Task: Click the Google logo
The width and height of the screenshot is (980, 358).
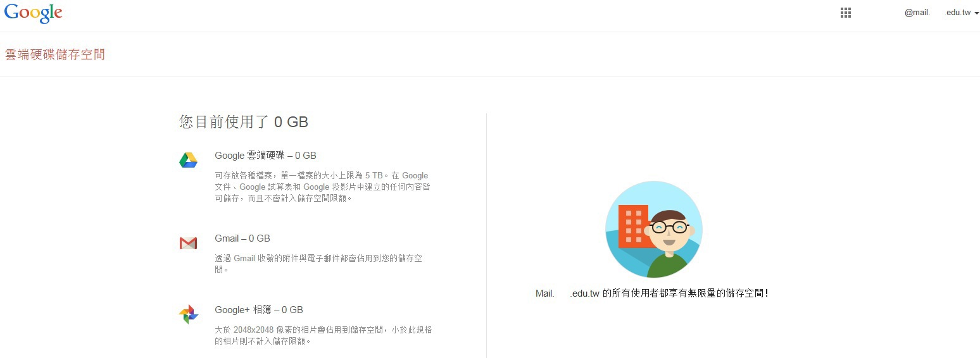Action: click(34, 13)
